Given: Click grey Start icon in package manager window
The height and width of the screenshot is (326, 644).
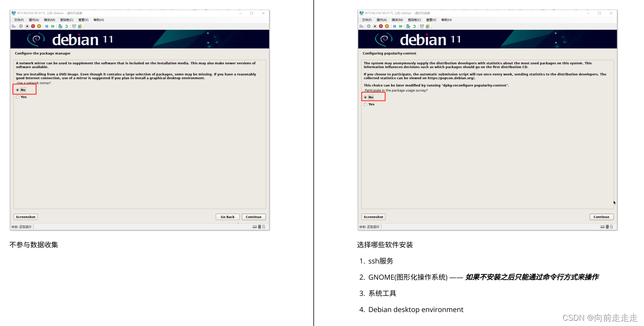Looking at the screenshot, I should 21,26.
